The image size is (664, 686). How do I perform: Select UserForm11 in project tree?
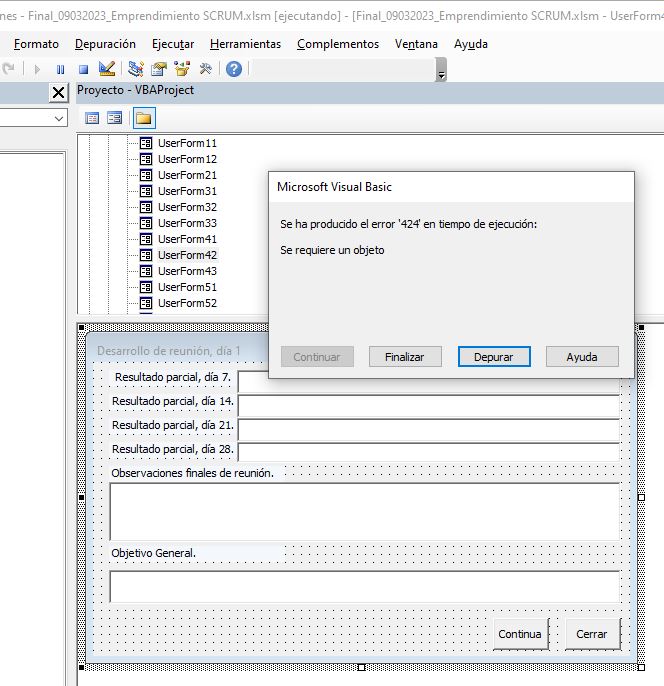[x=187, y=143]
